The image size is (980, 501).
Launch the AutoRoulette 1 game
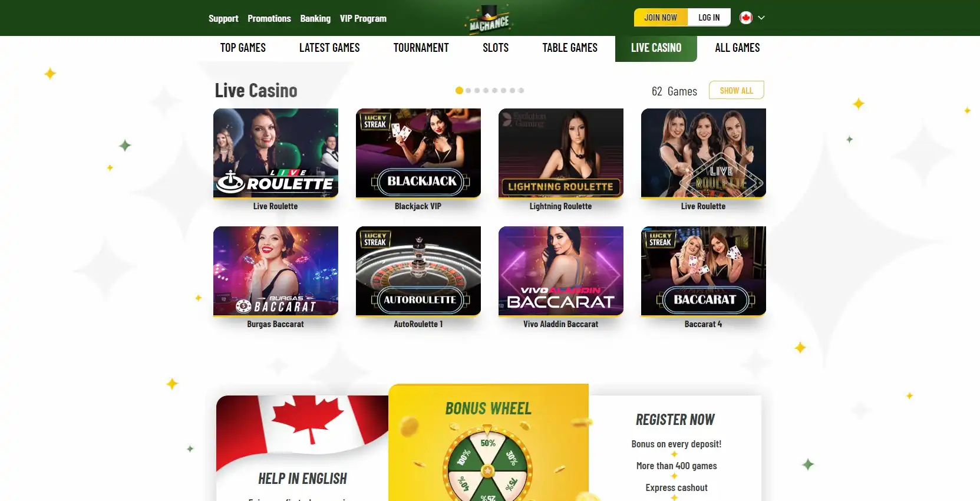coord(418,271)
